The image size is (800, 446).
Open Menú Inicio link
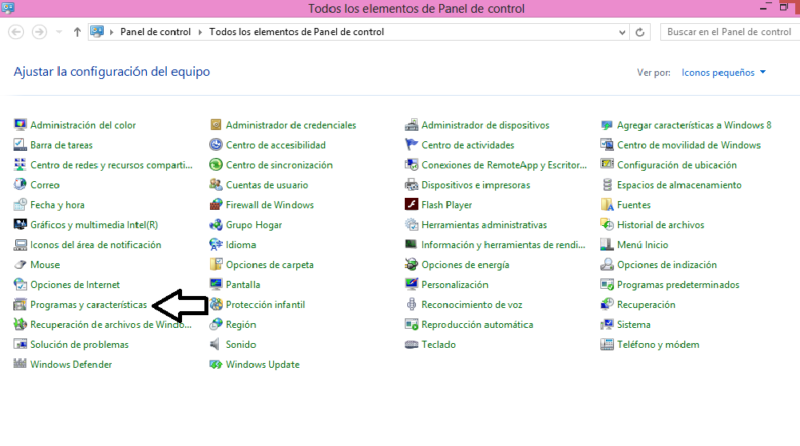click(x=642, y=244)
